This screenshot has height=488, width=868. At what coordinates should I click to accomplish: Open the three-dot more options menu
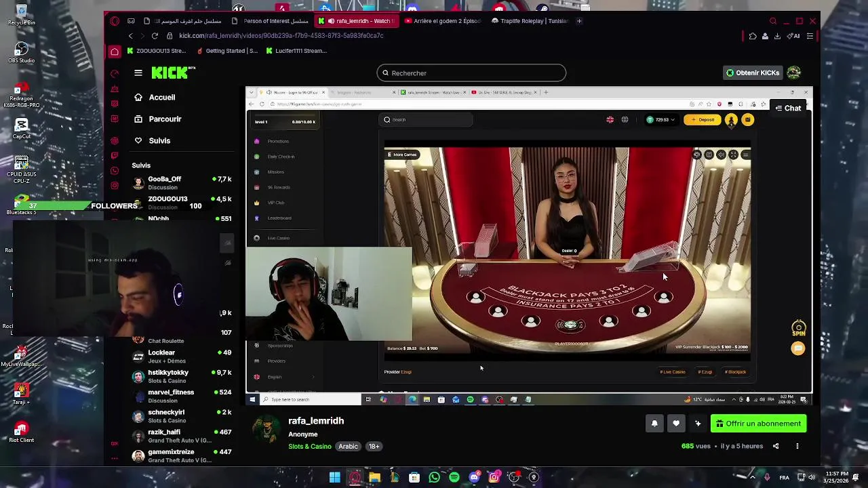click(x=797, y=446)
